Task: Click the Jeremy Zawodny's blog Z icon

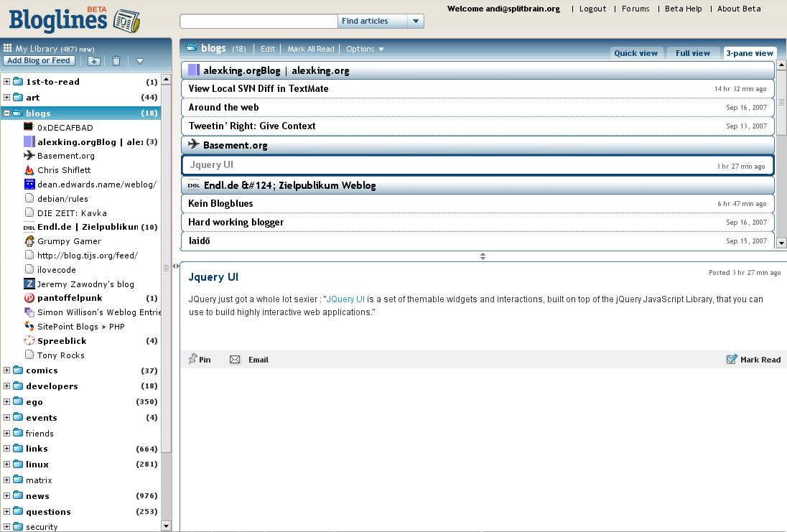Action: [x=29, y=284]
